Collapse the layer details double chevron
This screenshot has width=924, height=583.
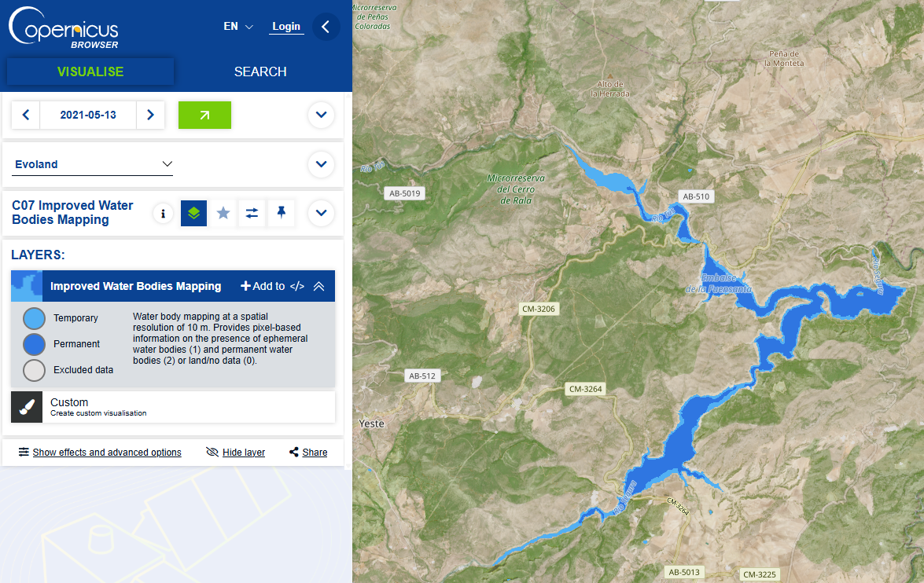[x=318, y=286]
